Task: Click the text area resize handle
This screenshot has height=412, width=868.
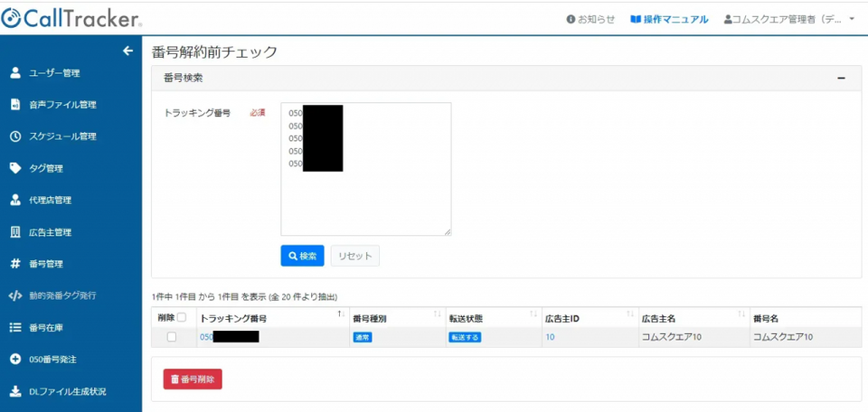Action: click(x=448, y=232)
